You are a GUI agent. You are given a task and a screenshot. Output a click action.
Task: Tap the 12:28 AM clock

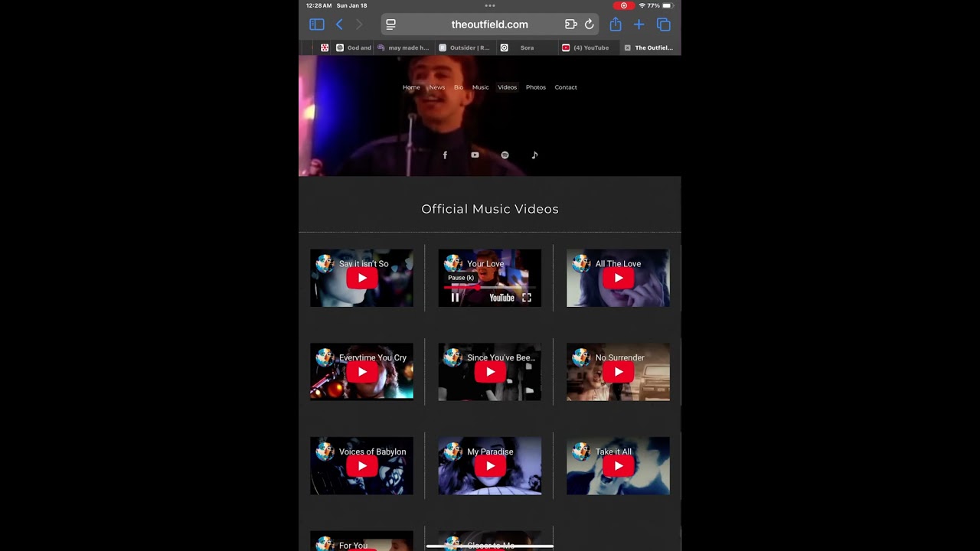318,5
